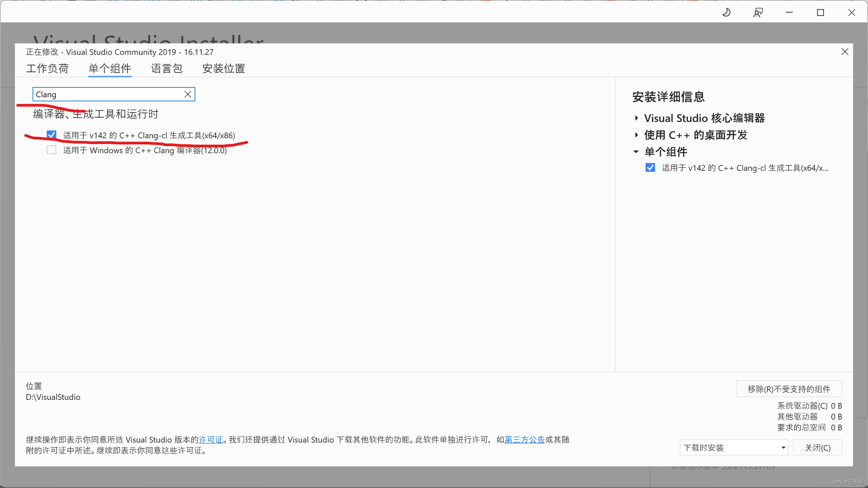Image resolution: width=868 pixels, height=488 pixels.
Task: Minimize the Visual Studio Installer window
Action: [x=789, y=13]
